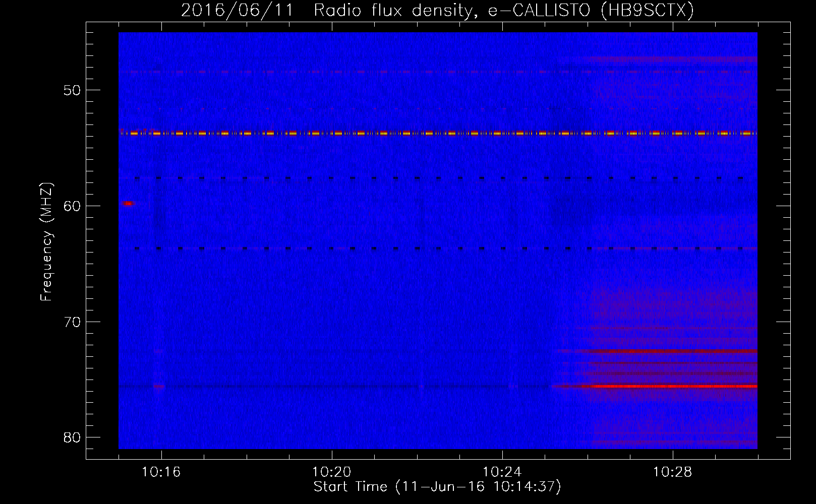The width and height of the screenshot is (816, 504).
Task: Click the 70 frequency tick label
Action: point(72,322)
